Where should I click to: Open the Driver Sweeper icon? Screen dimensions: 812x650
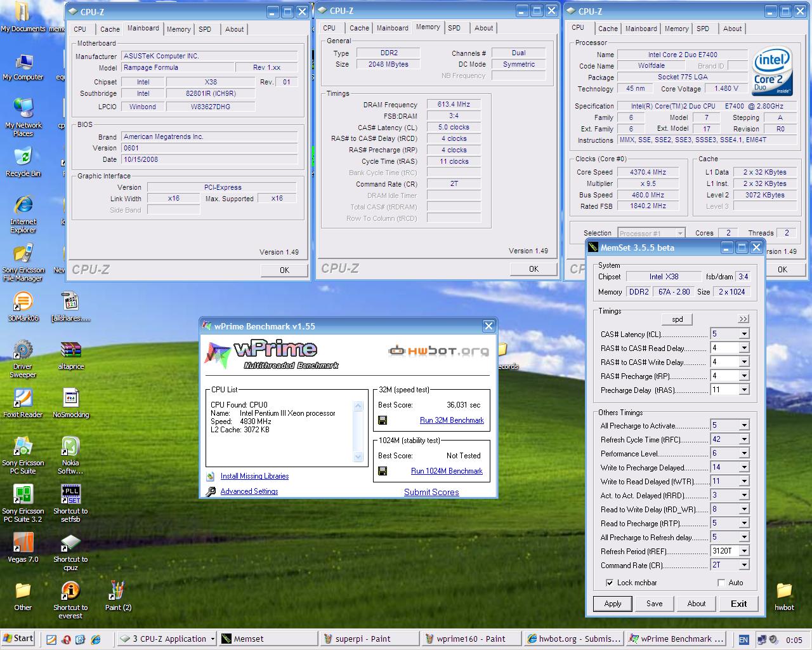23,358
